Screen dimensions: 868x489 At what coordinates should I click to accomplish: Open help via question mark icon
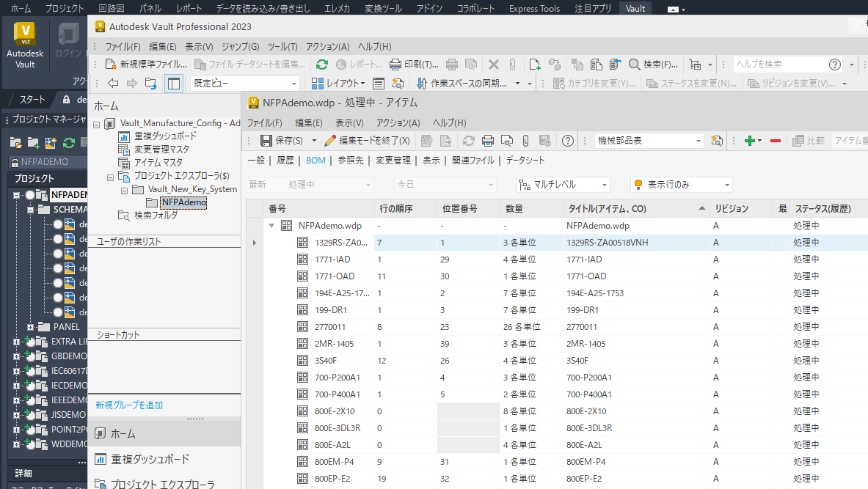tap(567, 141)
